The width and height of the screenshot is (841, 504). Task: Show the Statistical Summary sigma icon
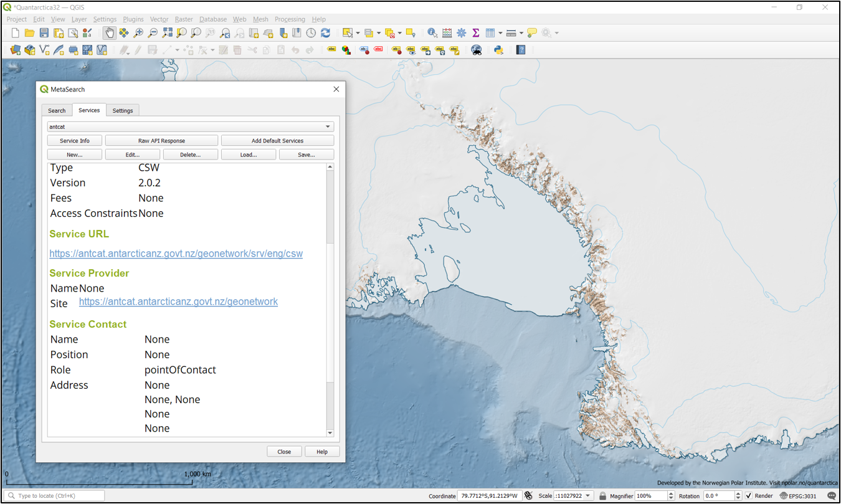tap(475, 33)
